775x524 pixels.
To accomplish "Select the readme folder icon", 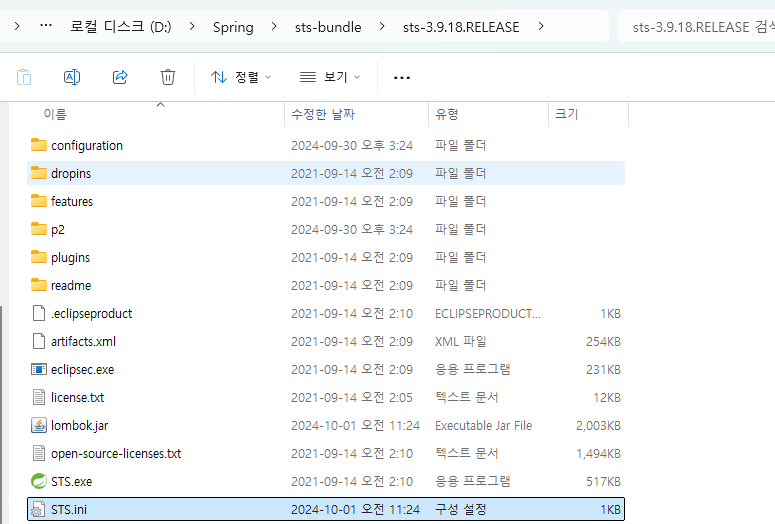I will 39,285.
